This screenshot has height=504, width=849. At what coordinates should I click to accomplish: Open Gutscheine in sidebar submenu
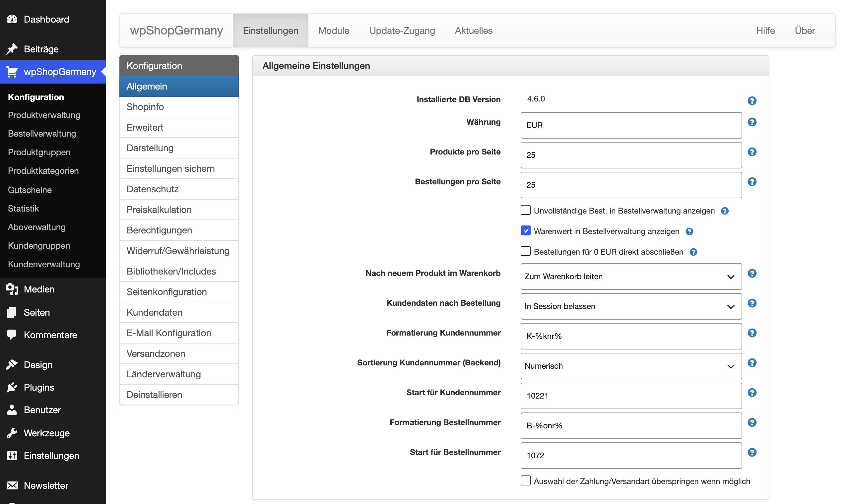30,190
